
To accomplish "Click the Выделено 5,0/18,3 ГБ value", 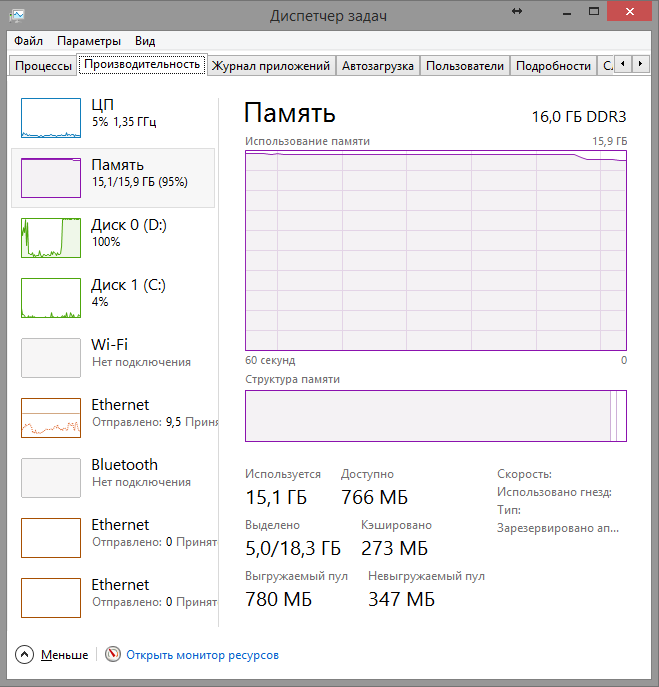I will click(x=293, y=549).
